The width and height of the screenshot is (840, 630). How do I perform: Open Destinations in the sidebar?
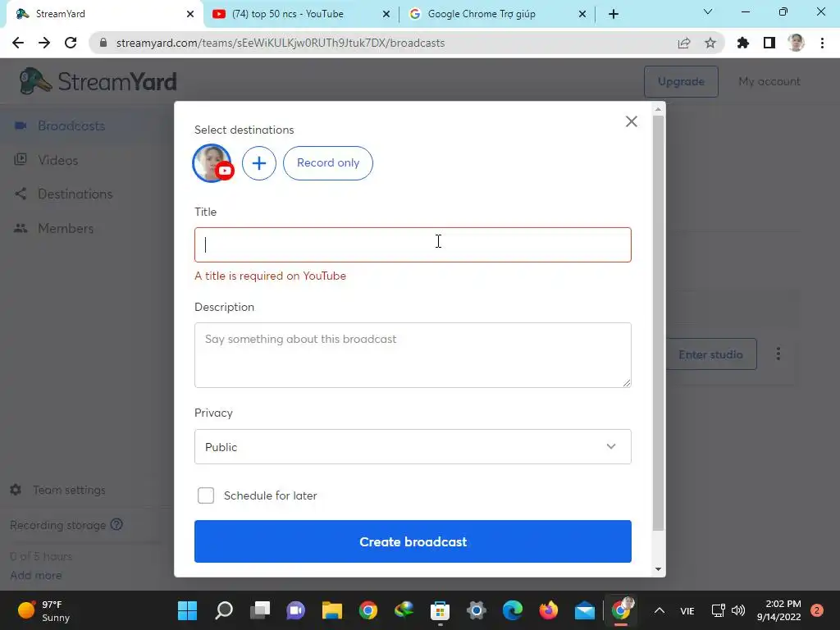pyautogui.click(x=75, y=194)
